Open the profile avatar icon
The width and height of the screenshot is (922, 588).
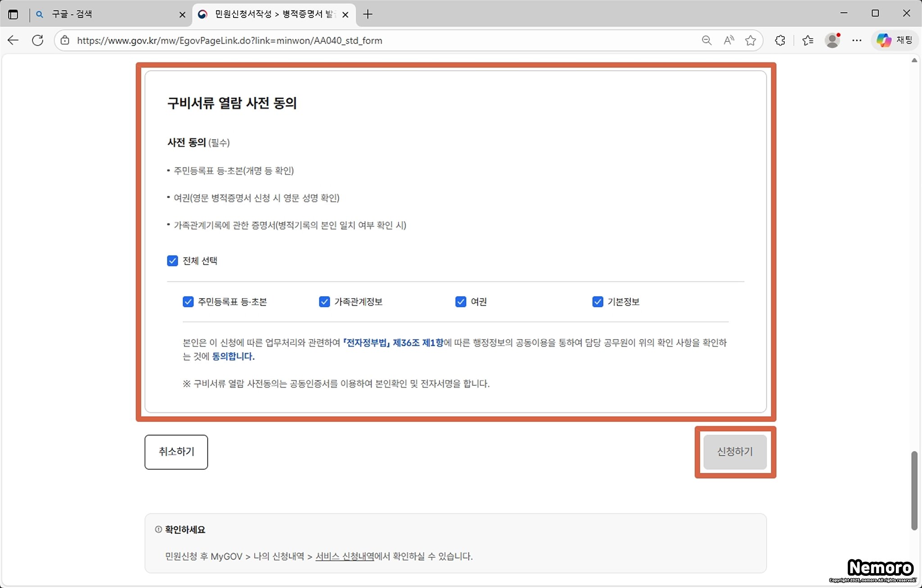(832, 41)
